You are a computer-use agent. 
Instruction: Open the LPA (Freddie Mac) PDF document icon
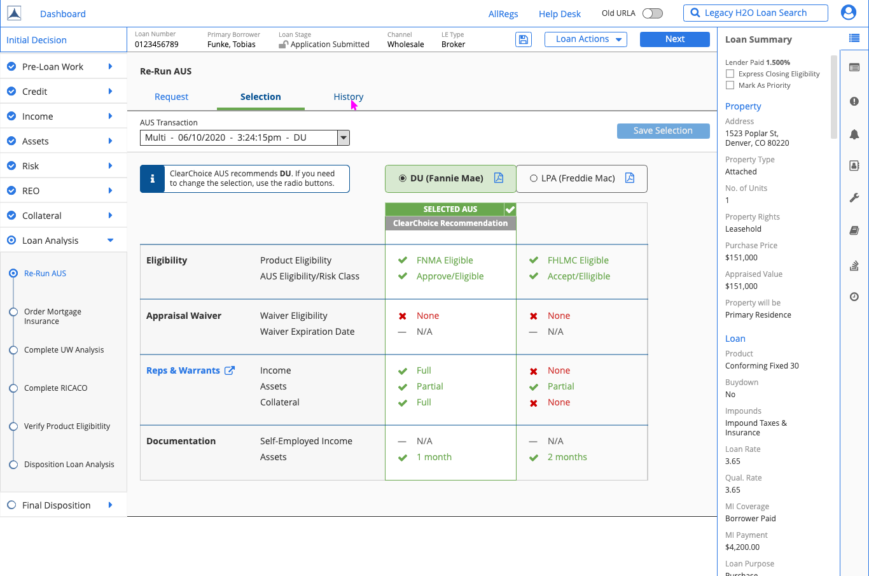(630, 178)
